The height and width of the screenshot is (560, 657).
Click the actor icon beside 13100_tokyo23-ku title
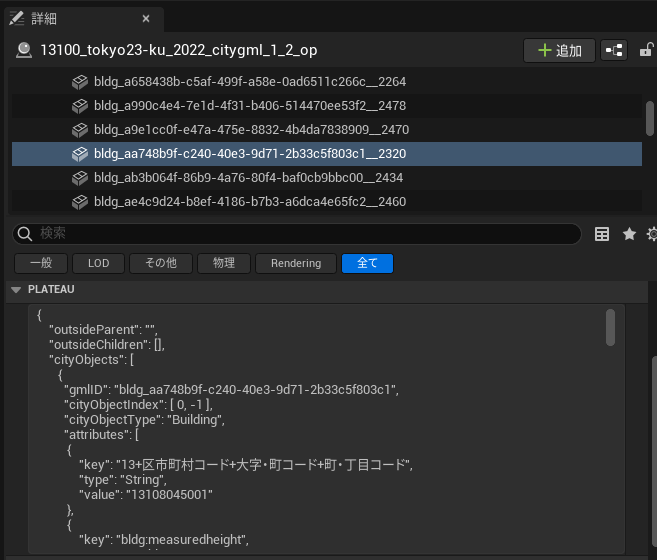24,50
